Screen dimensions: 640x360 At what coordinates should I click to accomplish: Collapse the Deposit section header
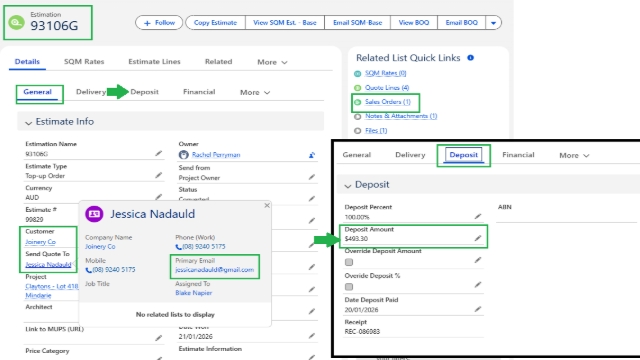pos(348,186)
